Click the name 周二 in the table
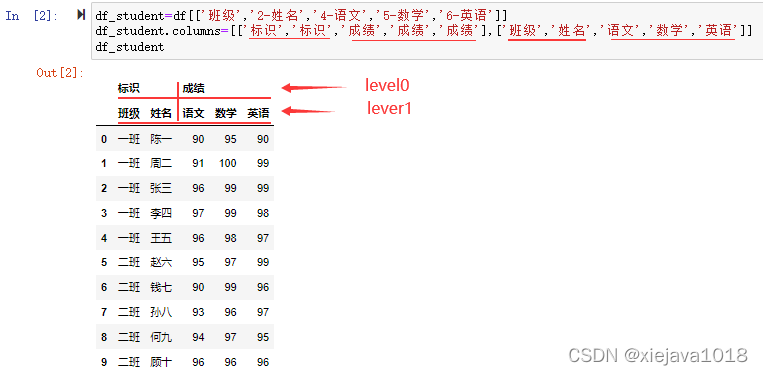The height and width of the screenshot is (375, 763). pos(161,163)
